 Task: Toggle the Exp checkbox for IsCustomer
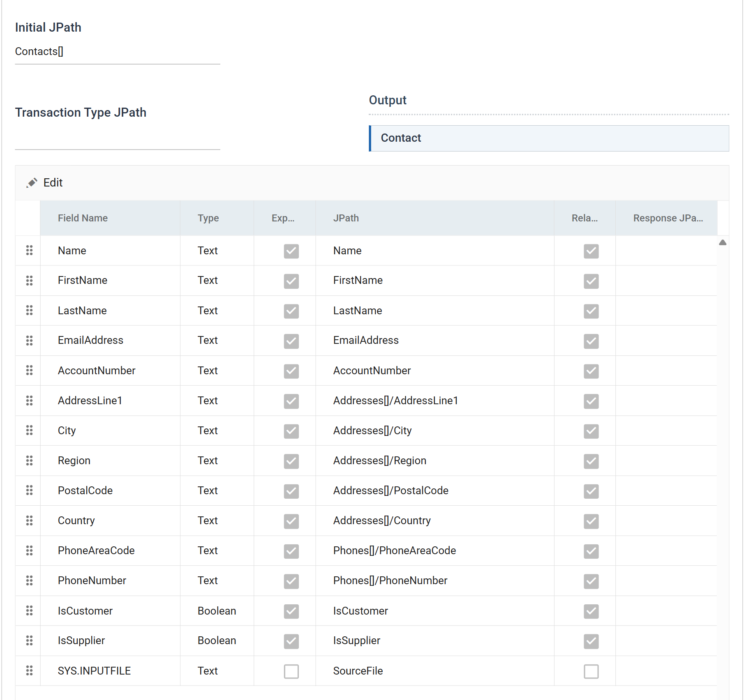[x=291, y=611]
